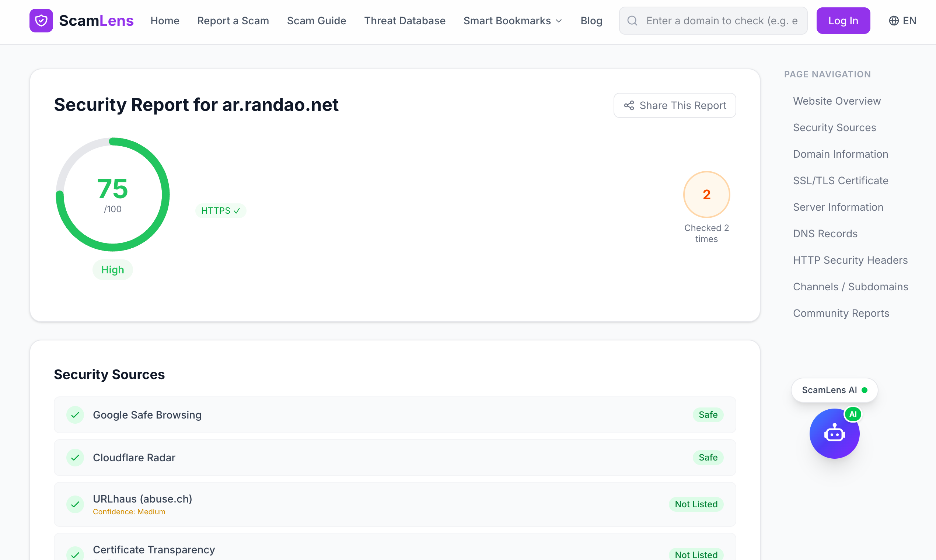Image resolution: width=936 pixels, height=560 pixels.
Task: Click the Safe status pill for Cloudflare Radar
Action: point(708,457)
